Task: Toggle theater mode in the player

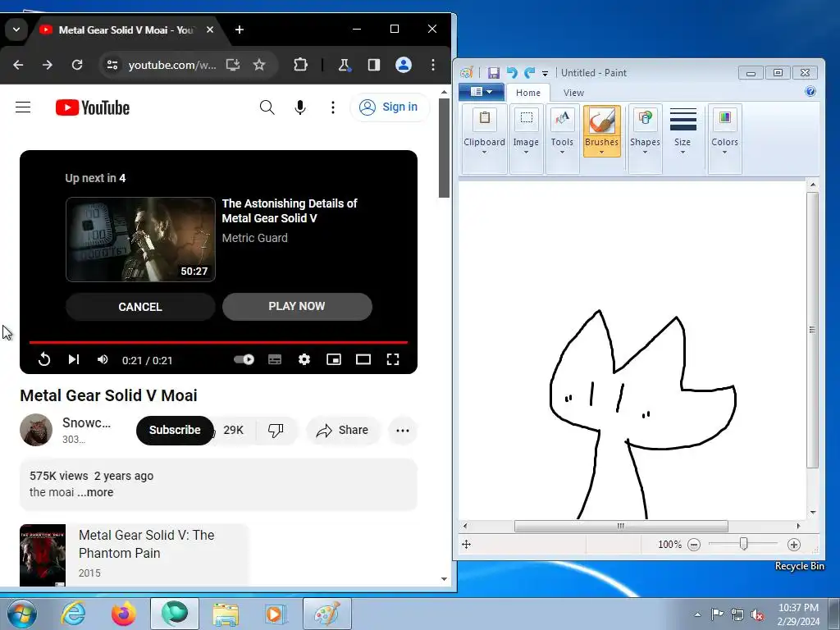Action: click(363, 359)
